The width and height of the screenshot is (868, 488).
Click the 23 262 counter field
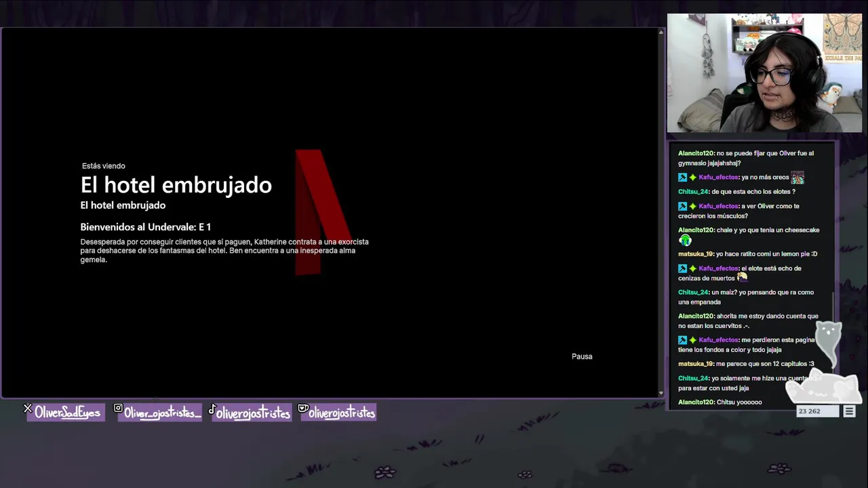[818, 411]
